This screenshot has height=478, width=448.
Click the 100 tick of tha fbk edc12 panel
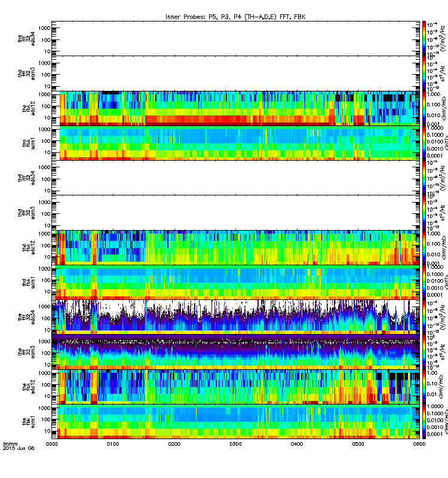coord(46,106)
